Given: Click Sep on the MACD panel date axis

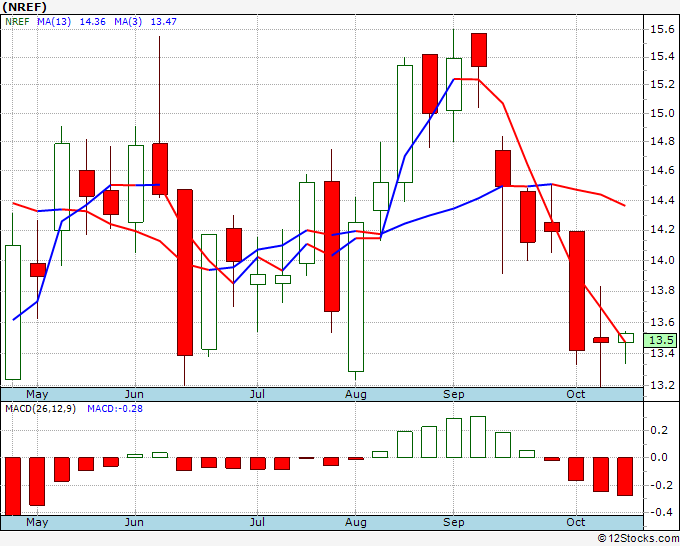Looking at the screenshot, I should (x=454, y=522).
